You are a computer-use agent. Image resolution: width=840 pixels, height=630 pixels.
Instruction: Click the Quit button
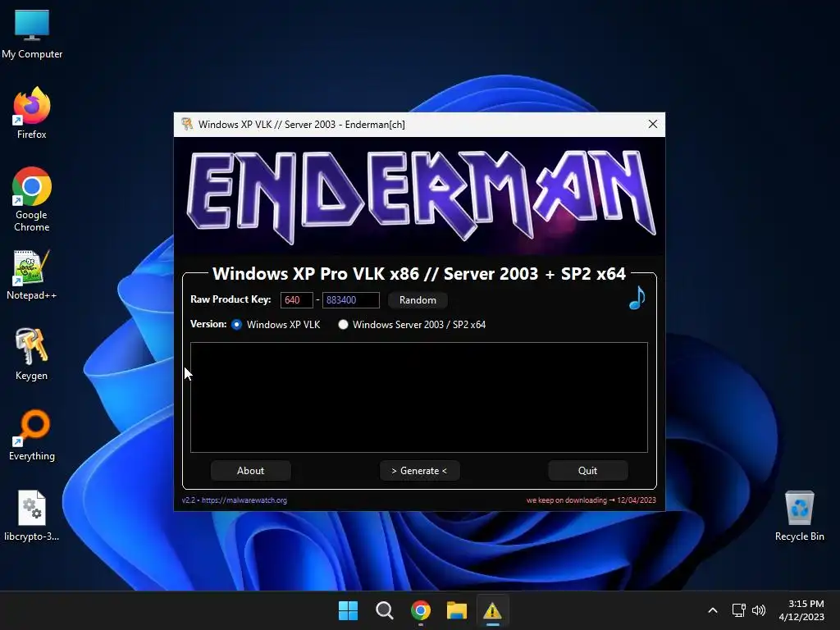click(x=587, y=471)
